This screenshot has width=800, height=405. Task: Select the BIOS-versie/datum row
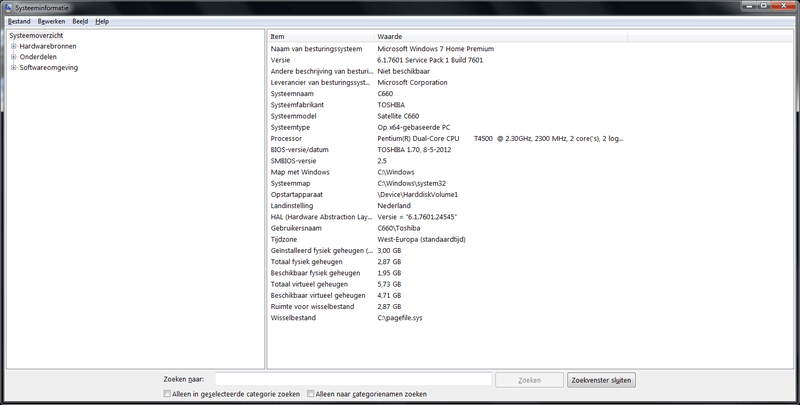coord(447,150)
